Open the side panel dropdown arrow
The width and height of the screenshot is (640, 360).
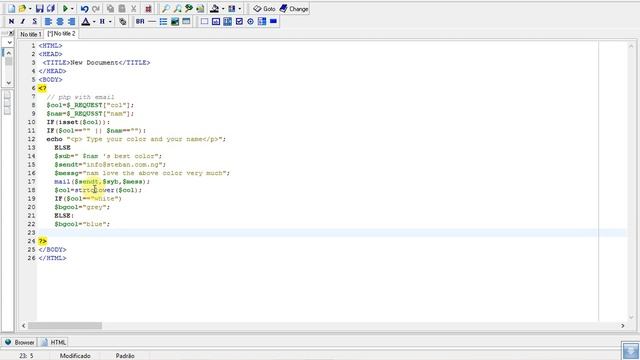tap(9, 42)
